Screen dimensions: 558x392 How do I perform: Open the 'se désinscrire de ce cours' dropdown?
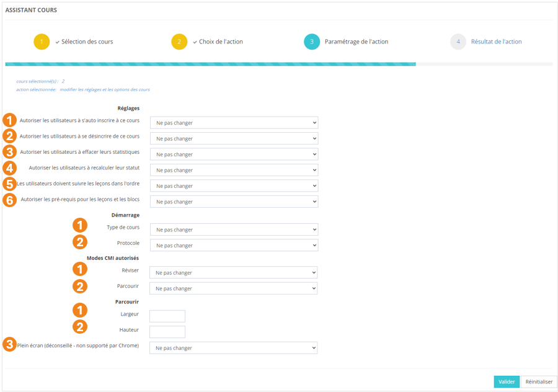point(234,138)
